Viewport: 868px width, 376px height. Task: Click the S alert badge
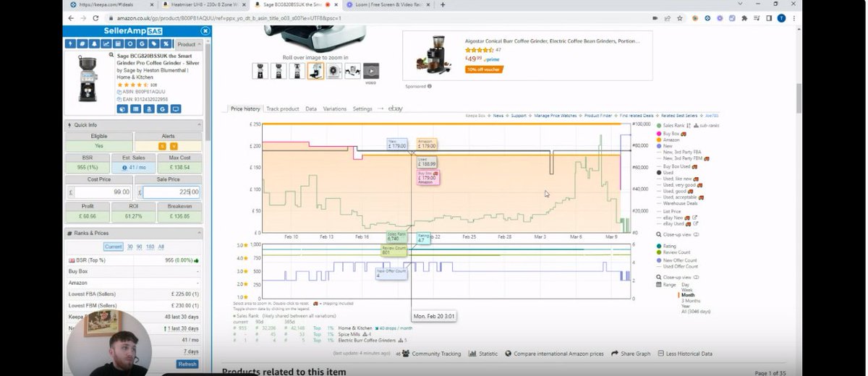pyautogui.click(x=162, y=146)
